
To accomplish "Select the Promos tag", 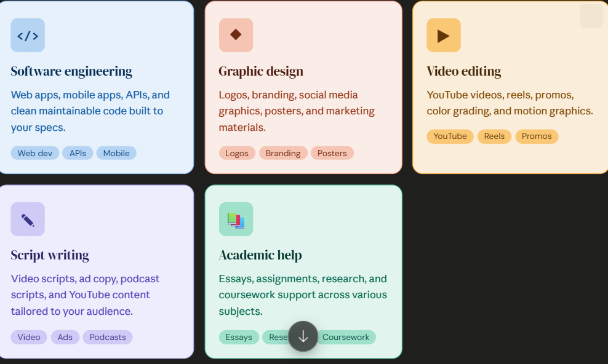I will click(x=537, y=136).
